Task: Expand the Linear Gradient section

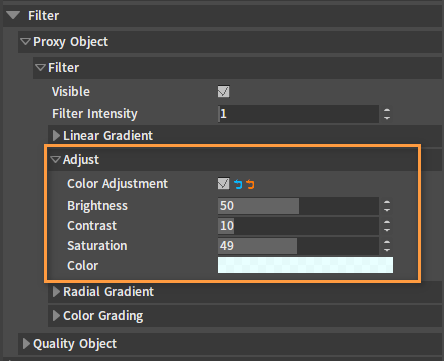Action: [x=56, y=136]
